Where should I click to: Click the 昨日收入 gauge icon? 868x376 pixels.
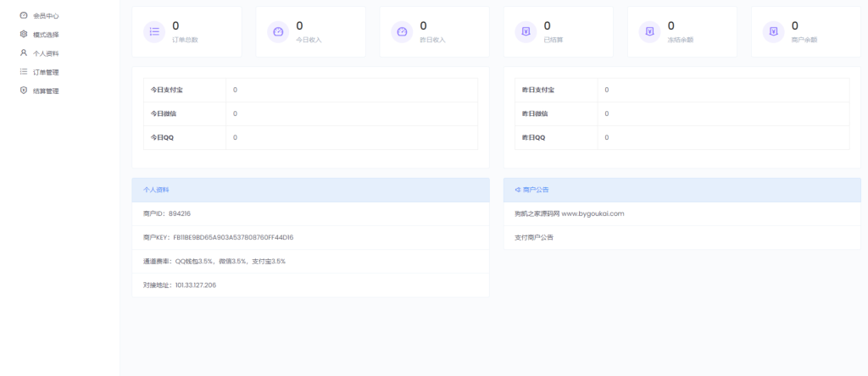tap(403, 31)
